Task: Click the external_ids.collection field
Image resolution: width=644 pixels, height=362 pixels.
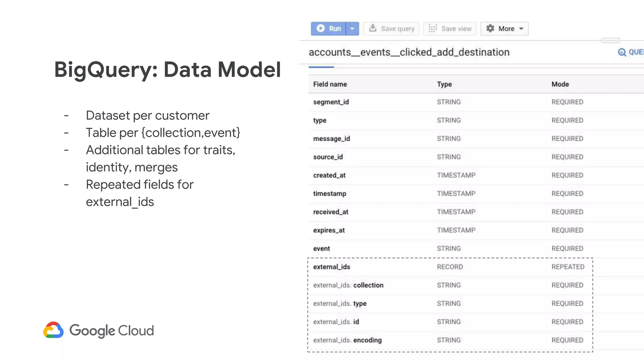Action: point(348,285)
